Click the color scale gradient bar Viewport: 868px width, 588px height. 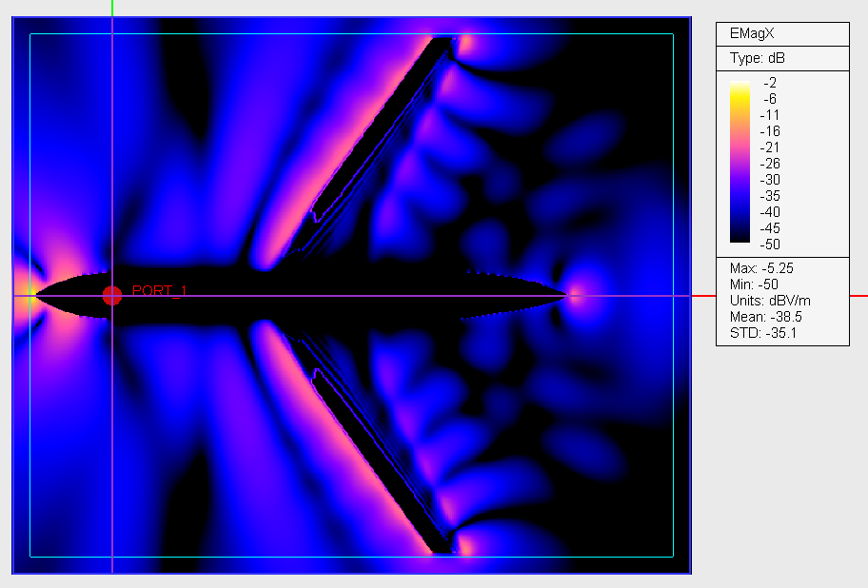click(740, 162)
